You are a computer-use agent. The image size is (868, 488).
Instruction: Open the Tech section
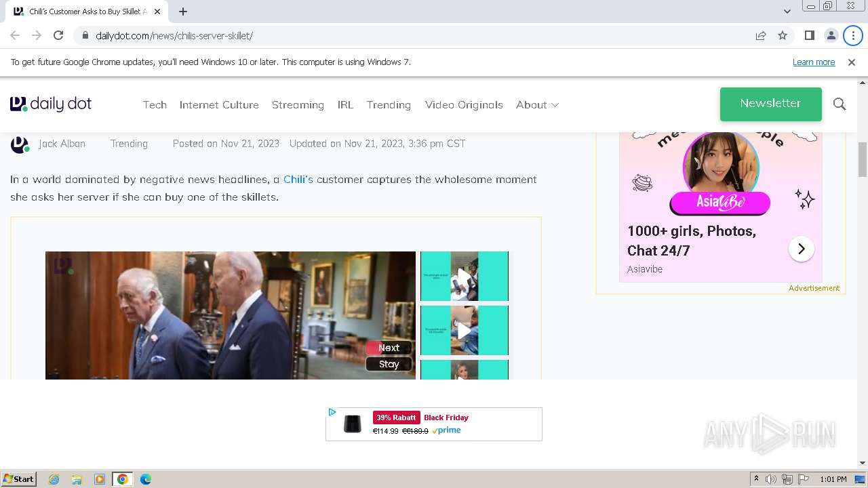tap(155, 104)
